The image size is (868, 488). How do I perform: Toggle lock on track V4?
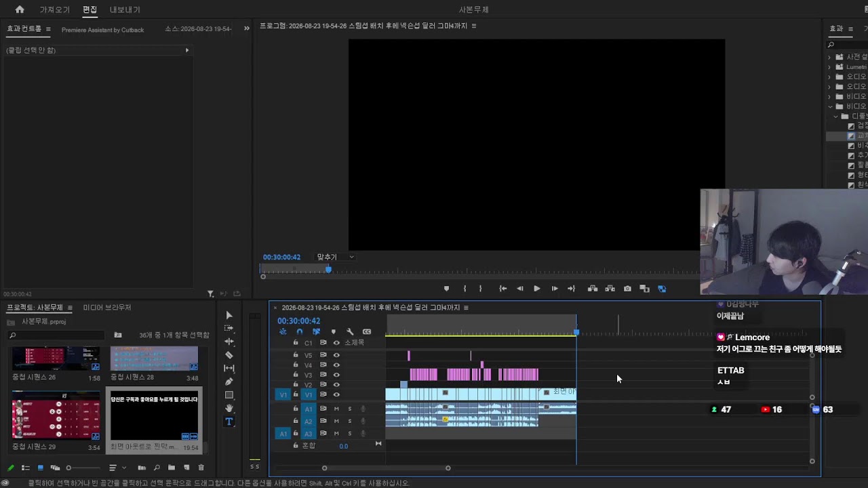(296, 365)
